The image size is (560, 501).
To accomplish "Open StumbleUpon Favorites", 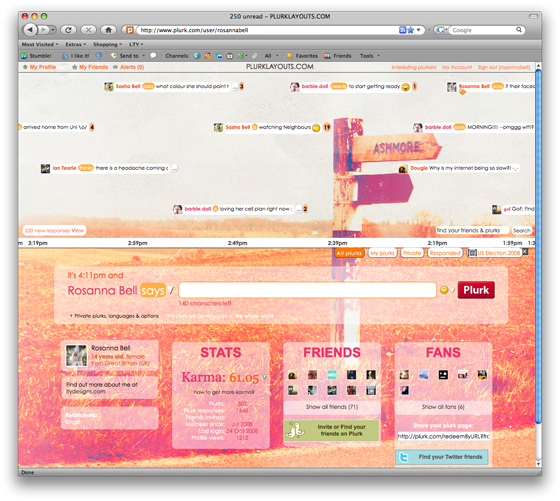I will coord(302,56).
